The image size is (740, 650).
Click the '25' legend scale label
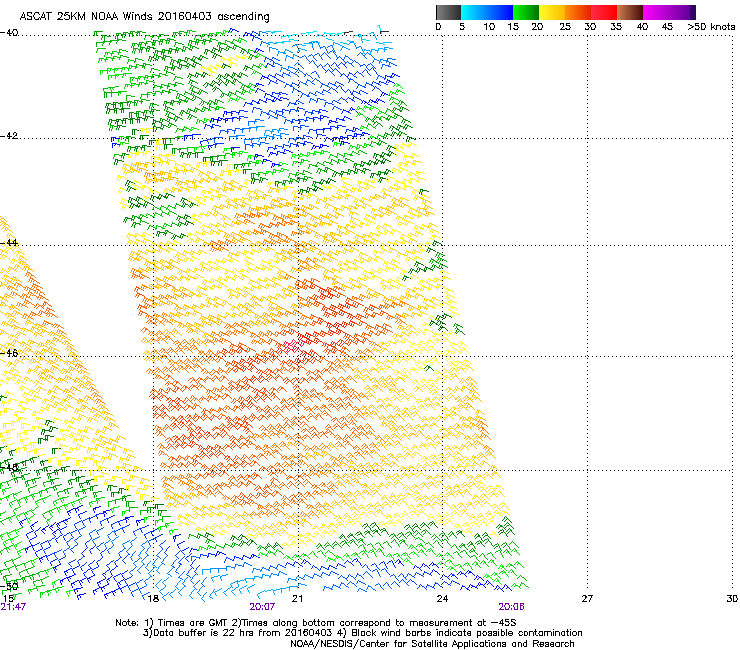(565, 27)
